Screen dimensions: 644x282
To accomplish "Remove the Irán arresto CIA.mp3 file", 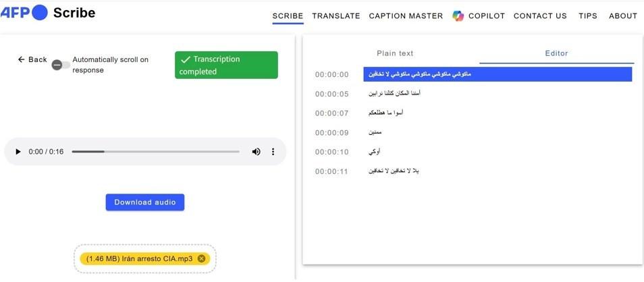I will [202, 258].
